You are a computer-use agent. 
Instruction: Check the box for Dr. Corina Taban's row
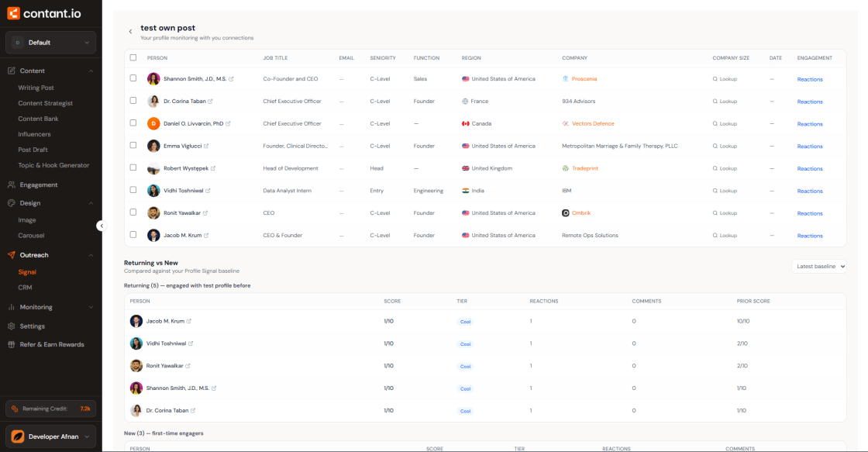point(133,101)
